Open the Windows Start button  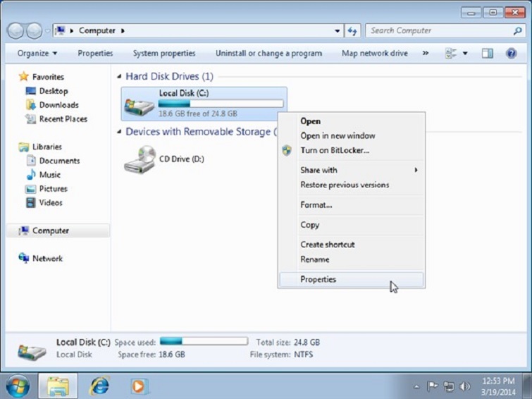17,386
